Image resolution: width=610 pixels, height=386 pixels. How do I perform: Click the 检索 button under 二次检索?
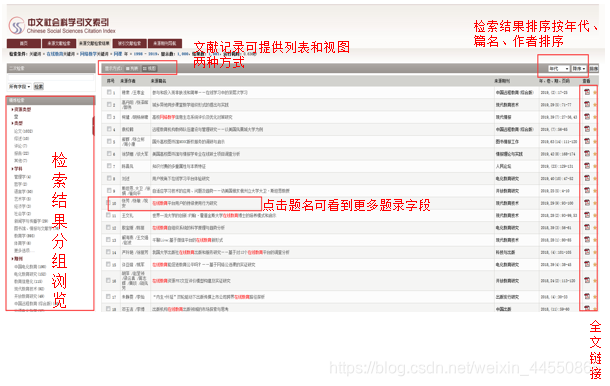coord(39,86)
